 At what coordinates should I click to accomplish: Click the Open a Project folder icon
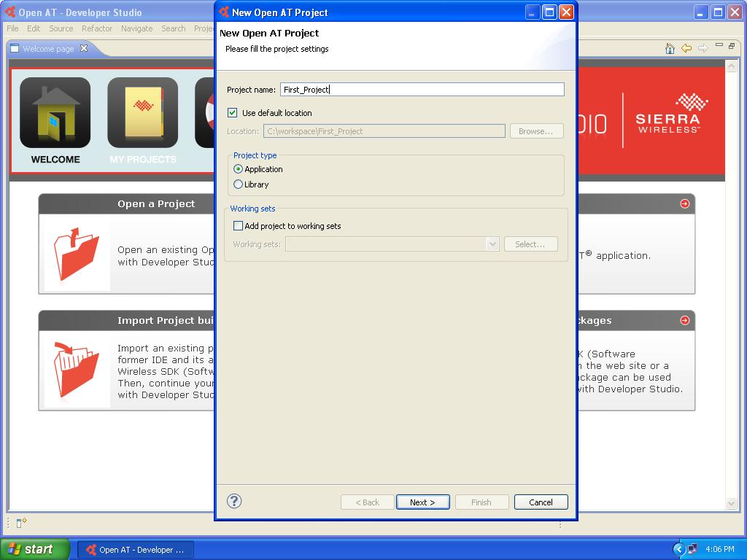(x=76, y=254)
